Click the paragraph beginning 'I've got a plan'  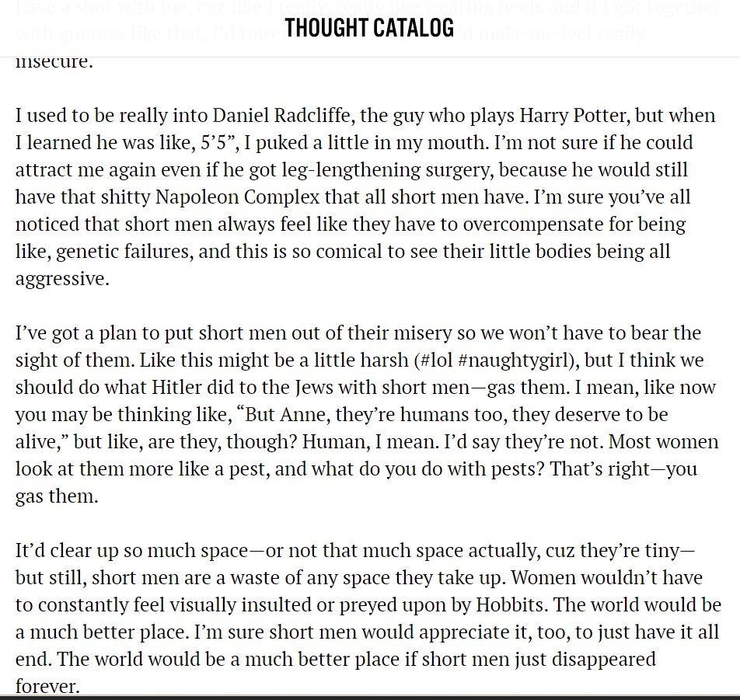[x=367, y=415]
